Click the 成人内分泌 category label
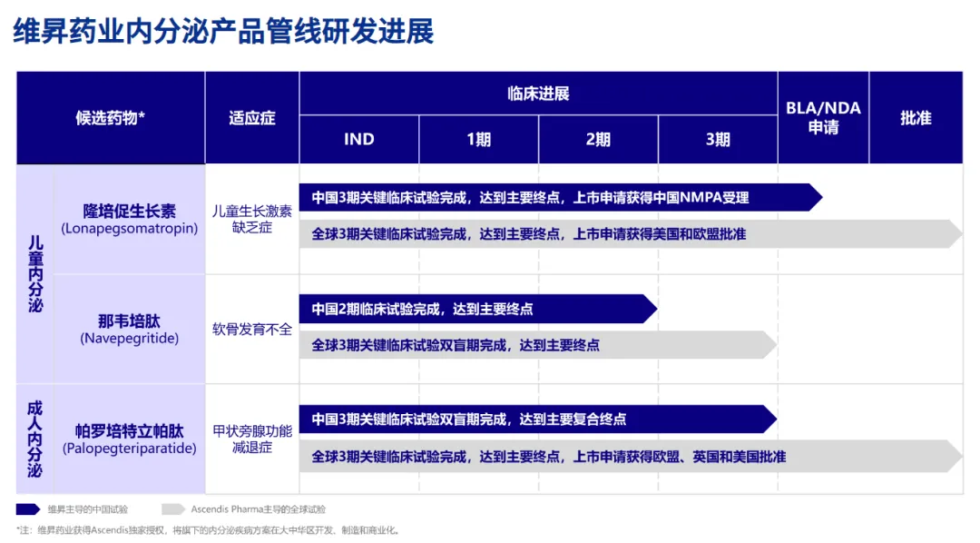This screenshot has height=543, width=980. click(34, 439)
